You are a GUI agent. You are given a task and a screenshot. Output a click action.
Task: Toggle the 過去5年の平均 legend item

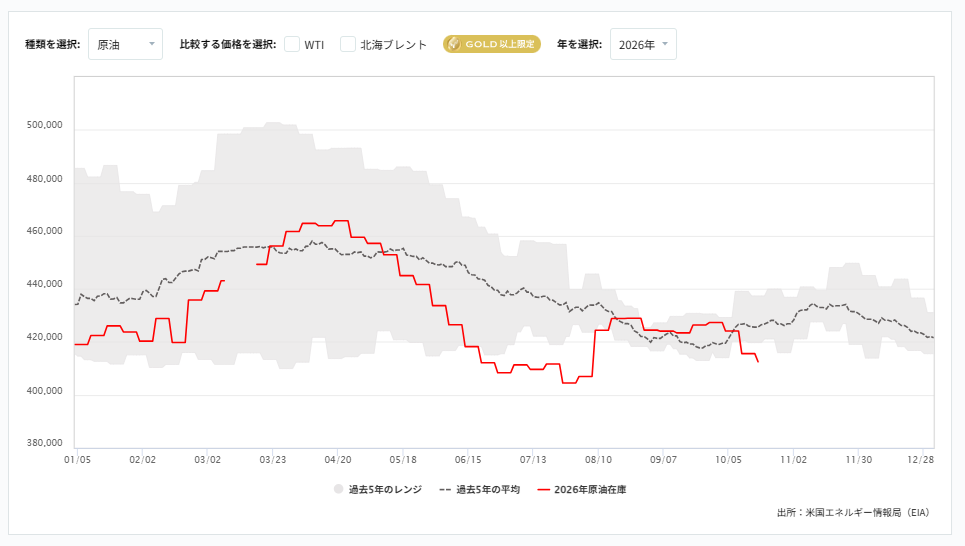coord(479,489)
